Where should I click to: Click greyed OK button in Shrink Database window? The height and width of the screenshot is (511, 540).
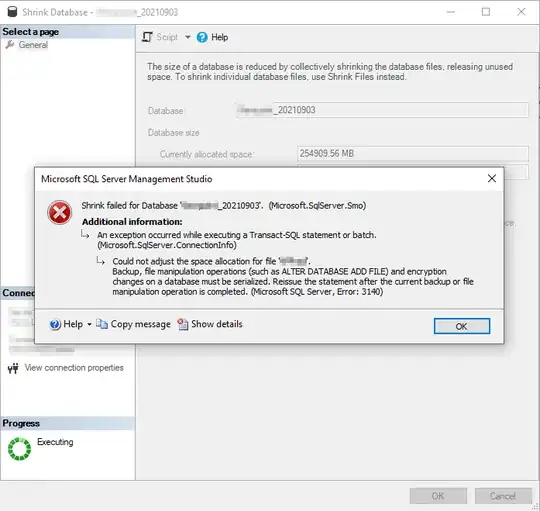(x=438, y=496)
